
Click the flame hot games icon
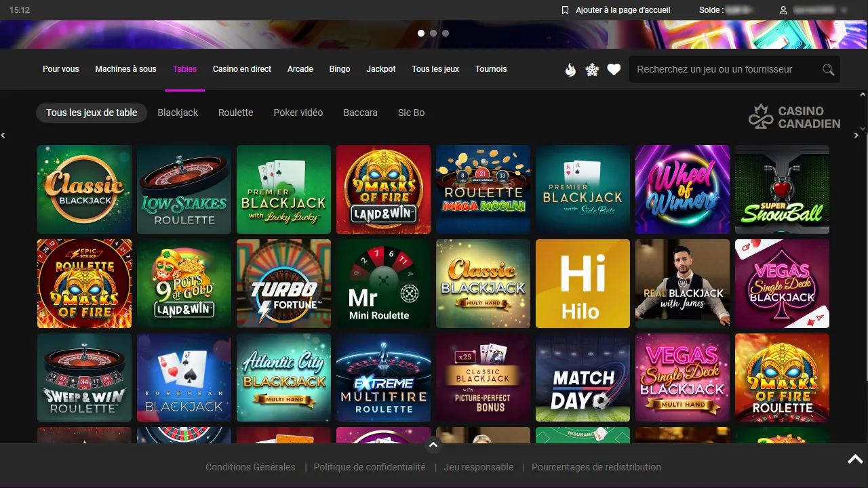tap(570, 69)
